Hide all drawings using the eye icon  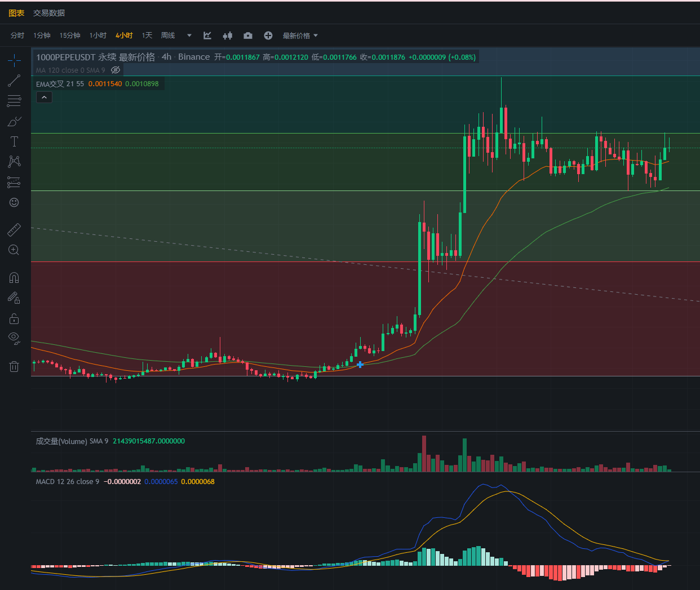point(14,338)
